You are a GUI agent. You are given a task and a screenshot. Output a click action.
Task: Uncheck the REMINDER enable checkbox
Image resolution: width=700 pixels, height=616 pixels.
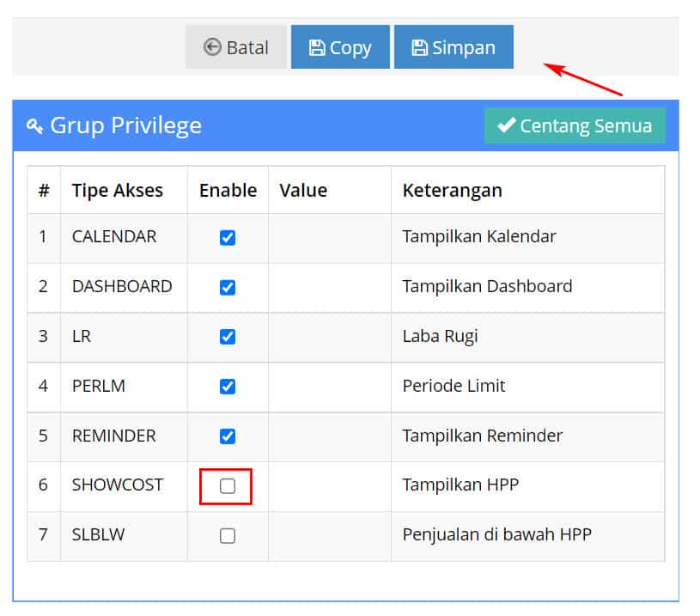[228, 436]
